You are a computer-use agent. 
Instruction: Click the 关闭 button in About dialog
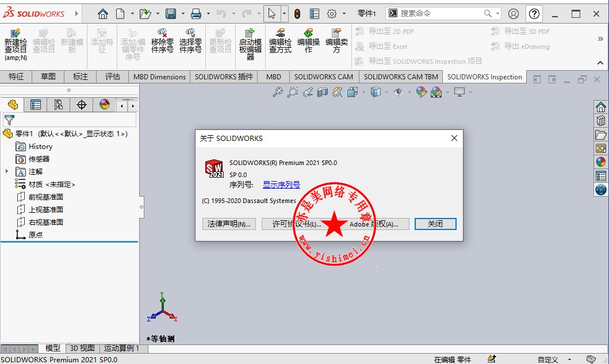pos(435,224)
